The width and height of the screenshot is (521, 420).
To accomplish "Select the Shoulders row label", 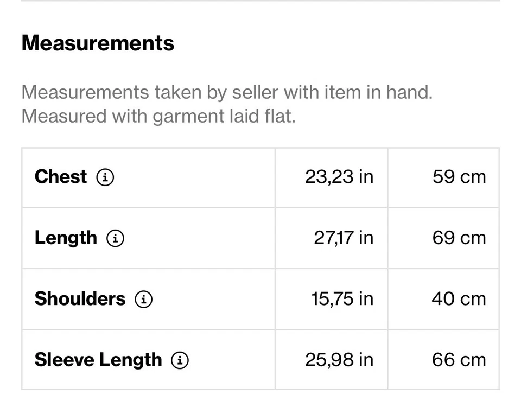I will 80,299.
